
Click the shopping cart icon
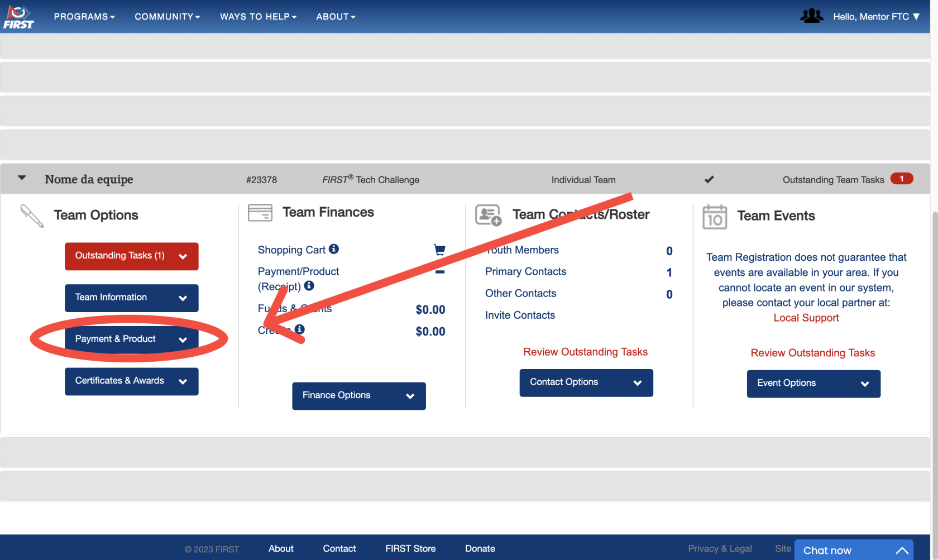tap(439, 250)
